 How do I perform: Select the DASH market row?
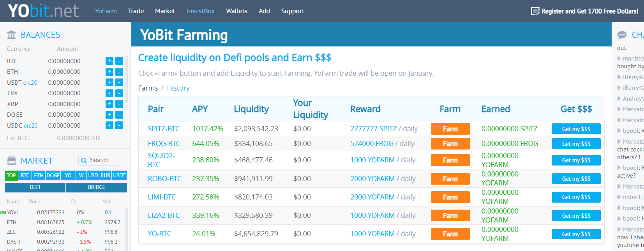pyautogui.click(x=64, y=242)
